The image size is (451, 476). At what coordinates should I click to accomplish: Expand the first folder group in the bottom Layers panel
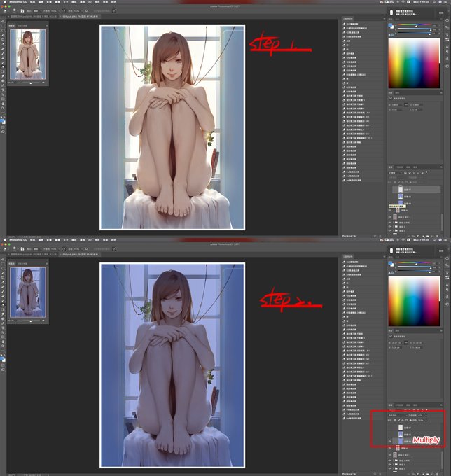pyautogui.click(x=393, y=461)
